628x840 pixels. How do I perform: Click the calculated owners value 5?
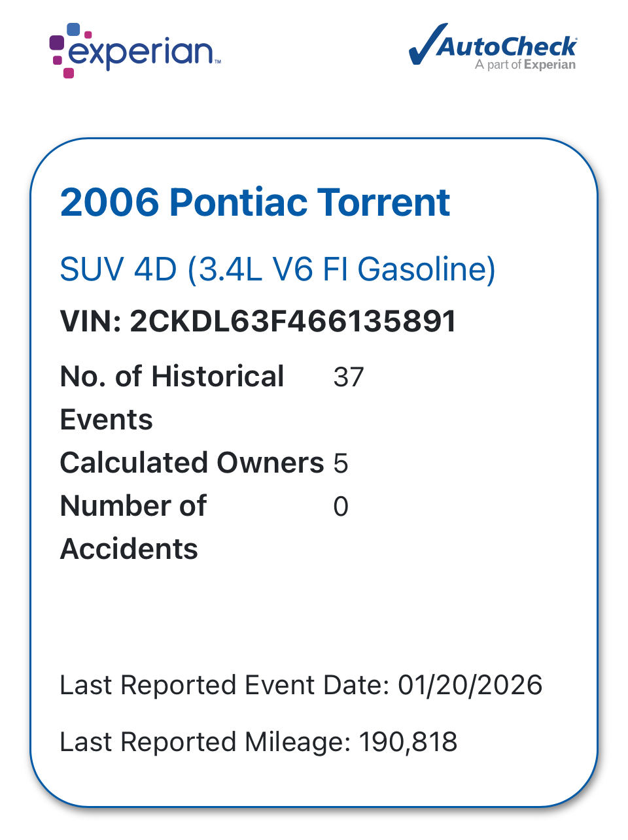(x=341, y=463)
